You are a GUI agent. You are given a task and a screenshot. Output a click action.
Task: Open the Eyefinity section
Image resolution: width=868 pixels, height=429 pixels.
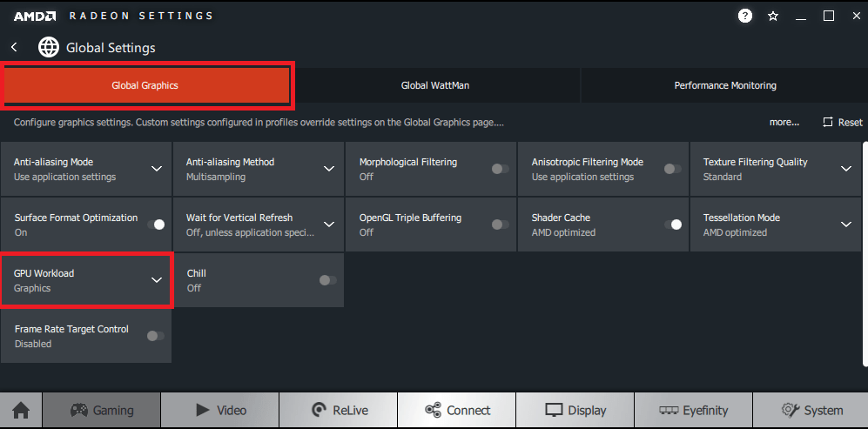click(694, 410)
